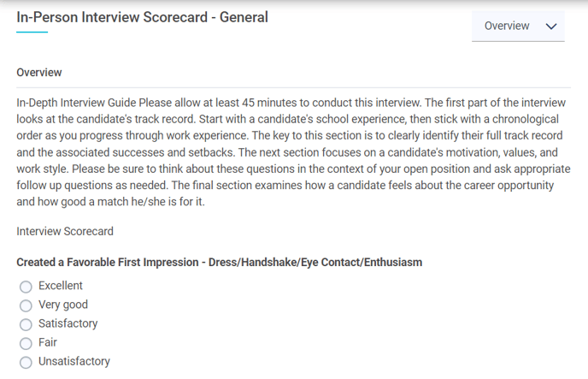Click the Overview text in the dropdown box
Image resolution: width=588 pixels, height=379 pixels.
[507, 26]
